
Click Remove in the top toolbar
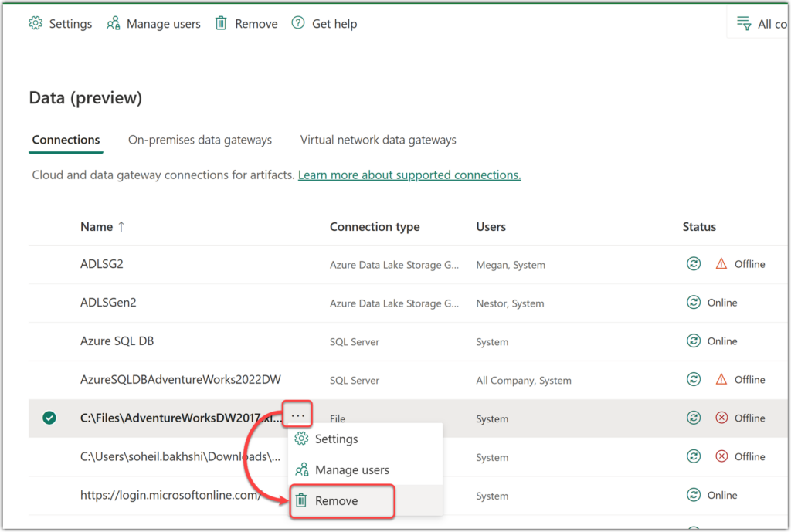pos(246,24)
